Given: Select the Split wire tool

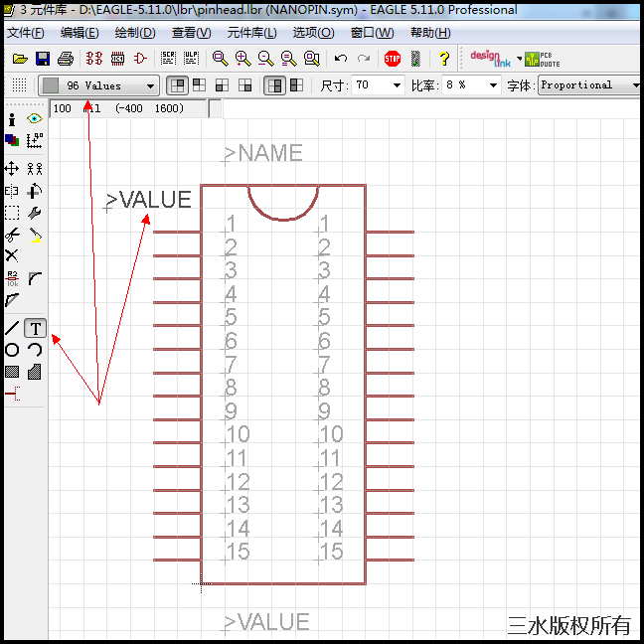Looking at the screenshot, I should point(12,300).
